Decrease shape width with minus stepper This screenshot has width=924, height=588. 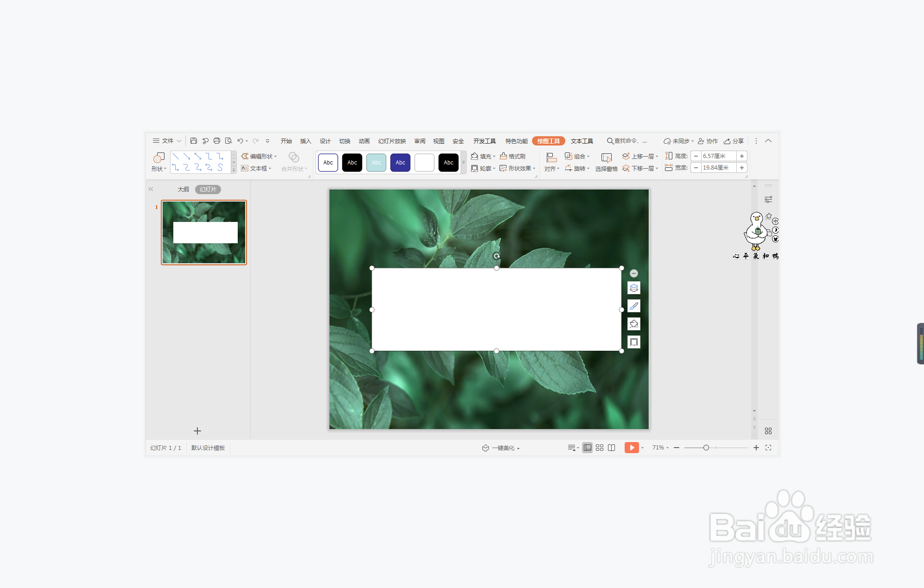click(x=696, y=168)
